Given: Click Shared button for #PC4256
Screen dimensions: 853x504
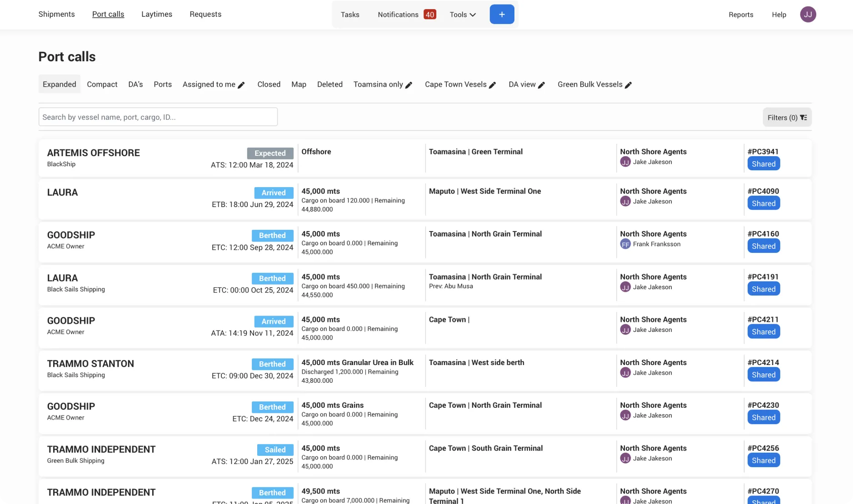Looking at the screenshot, I should tap(763, 460).
